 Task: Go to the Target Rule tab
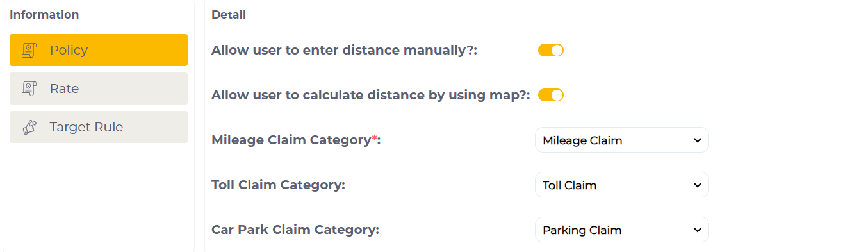tap(99, 127)
